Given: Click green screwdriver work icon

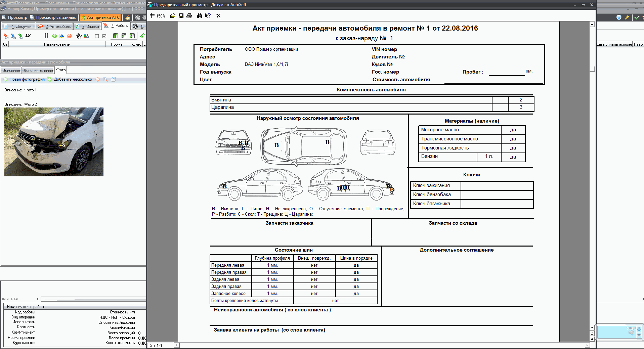Looking at the screenshot, I should coord(21,36).
